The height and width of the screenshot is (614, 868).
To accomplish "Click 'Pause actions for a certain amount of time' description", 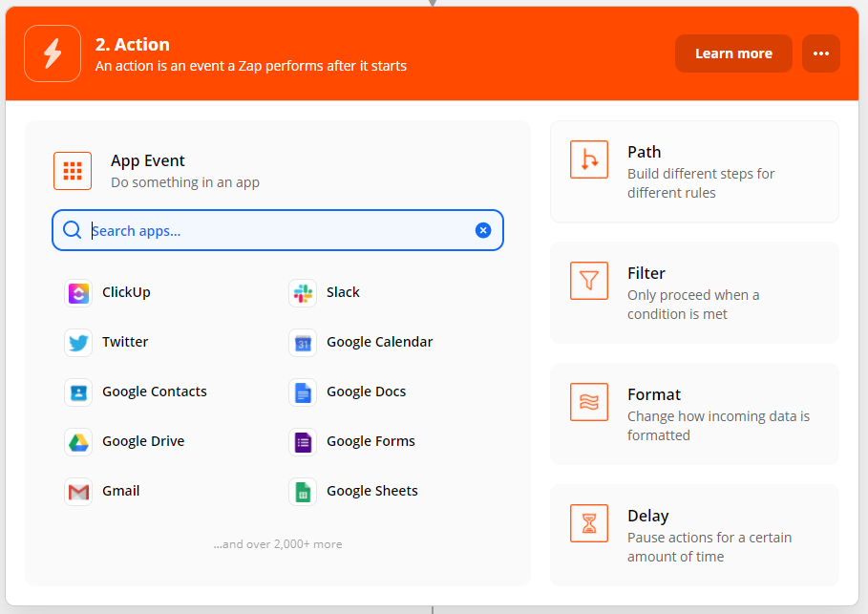I will coord(709,547).
